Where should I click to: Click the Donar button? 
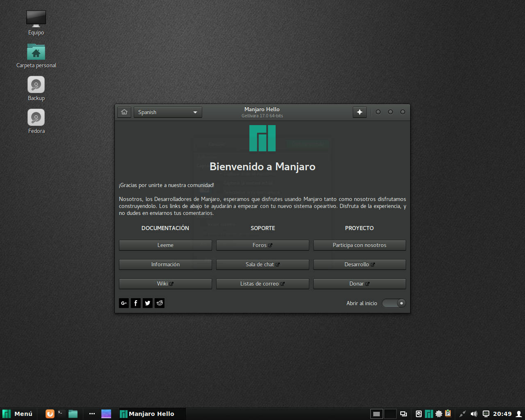[x=360, y=284]
